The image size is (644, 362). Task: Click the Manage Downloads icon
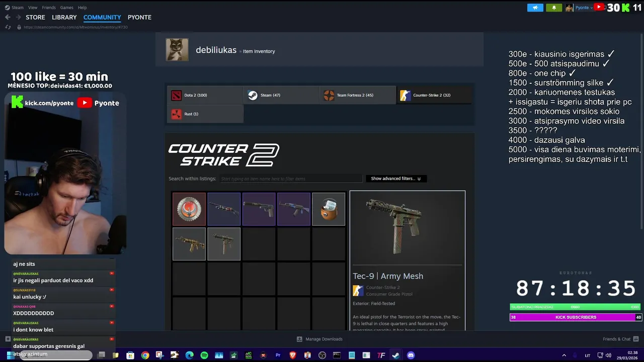click(x=299, y=339)
